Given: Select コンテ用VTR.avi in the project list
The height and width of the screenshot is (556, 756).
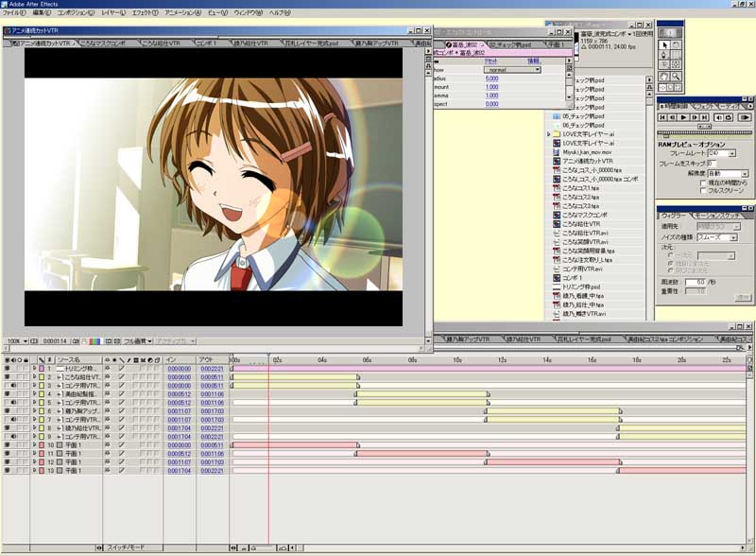Looking at the screenshot, I should point(582,269).
